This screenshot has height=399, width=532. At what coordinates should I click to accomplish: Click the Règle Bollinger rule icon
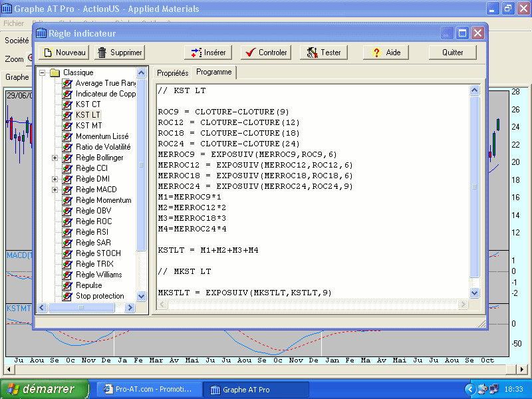67,158
